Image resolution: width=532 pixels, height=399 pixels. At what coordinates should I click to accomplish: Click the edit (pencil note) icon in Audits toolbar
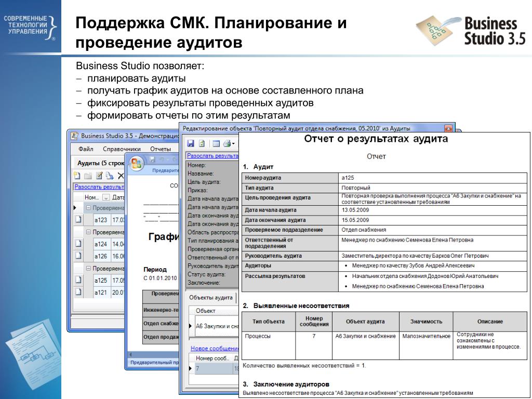pos(99,176)
